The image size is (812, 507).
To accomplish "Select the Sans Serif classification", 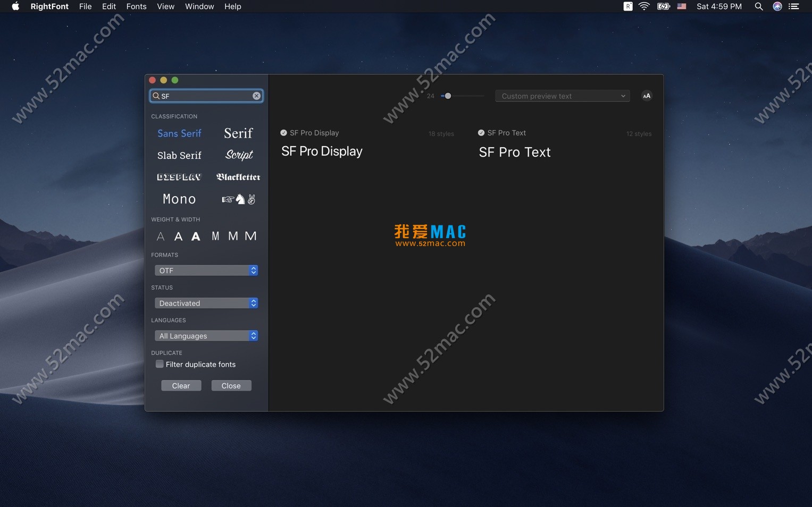I will click(x=179, y=133).
